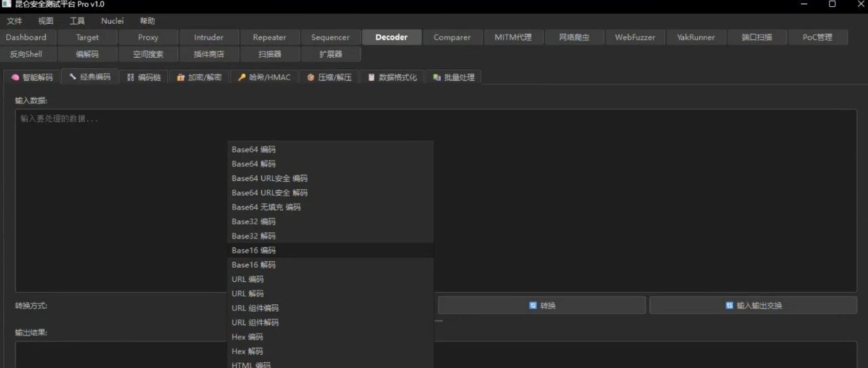Click the clipboard icon on 数据格式化 tab
Viewport: 868px width, 368px height.
(x=372, y=77)
